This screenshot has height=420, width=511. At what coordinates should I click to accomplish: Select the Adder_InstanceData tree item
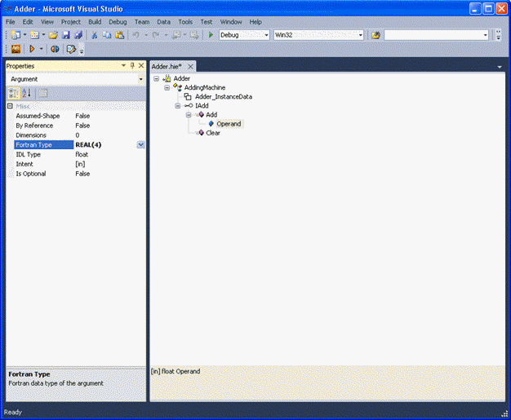point(224,97)
